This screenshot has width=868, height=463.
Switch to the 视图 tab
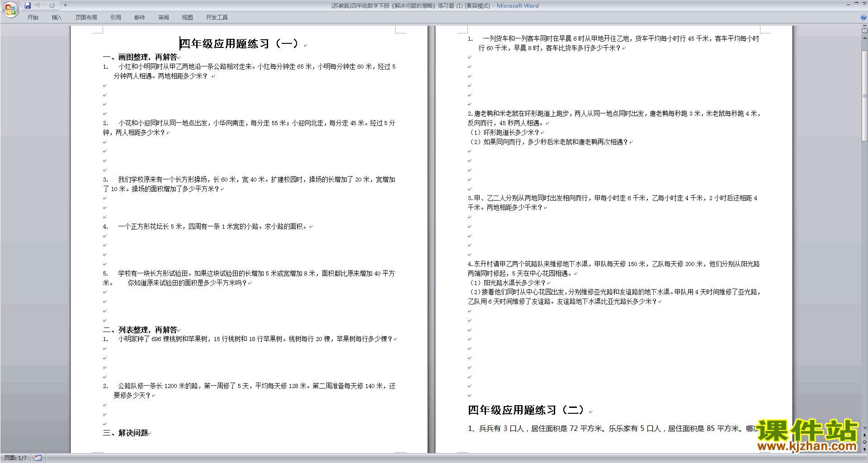point(188,18)
